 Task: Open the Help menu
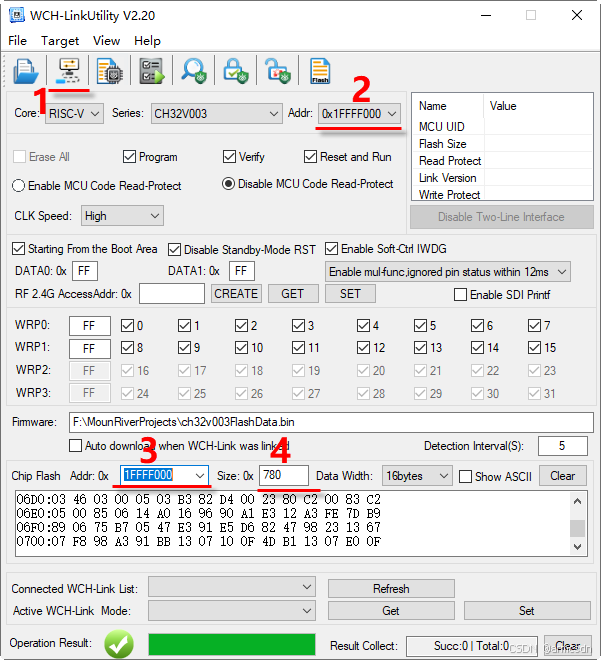coord(147,41)
